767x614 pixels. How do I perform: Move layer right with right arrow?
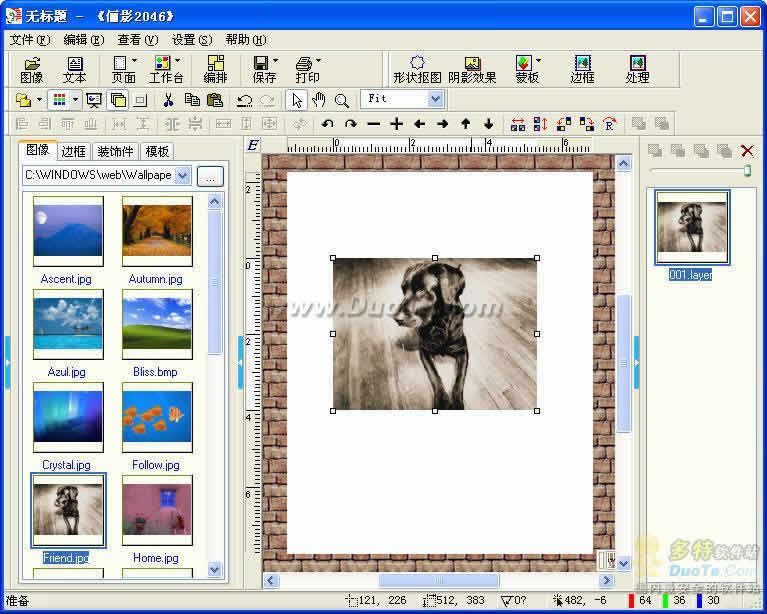tap(442, 124)
